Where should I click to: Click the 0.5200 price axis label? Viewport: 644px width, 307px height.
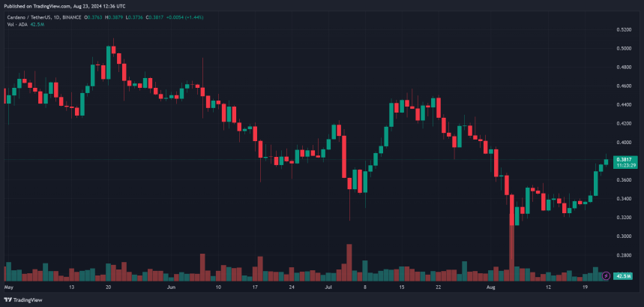(x=624, y=29)
